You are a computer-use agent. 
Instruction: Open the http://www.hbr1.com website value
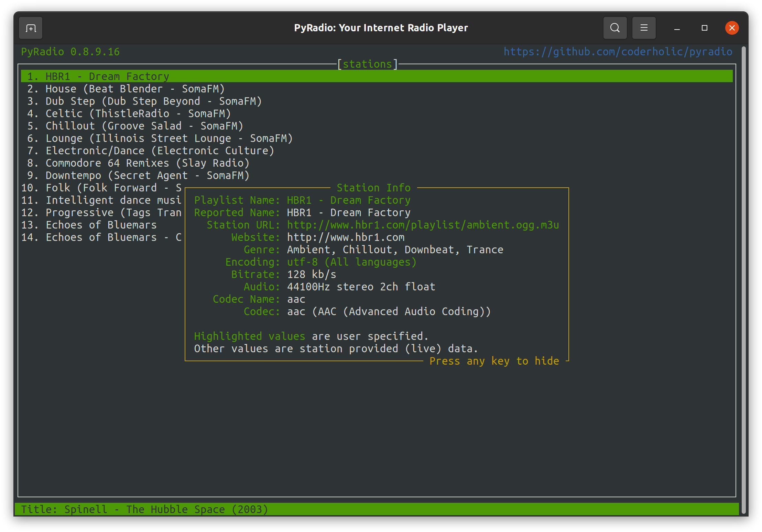[x=346, y=237]
